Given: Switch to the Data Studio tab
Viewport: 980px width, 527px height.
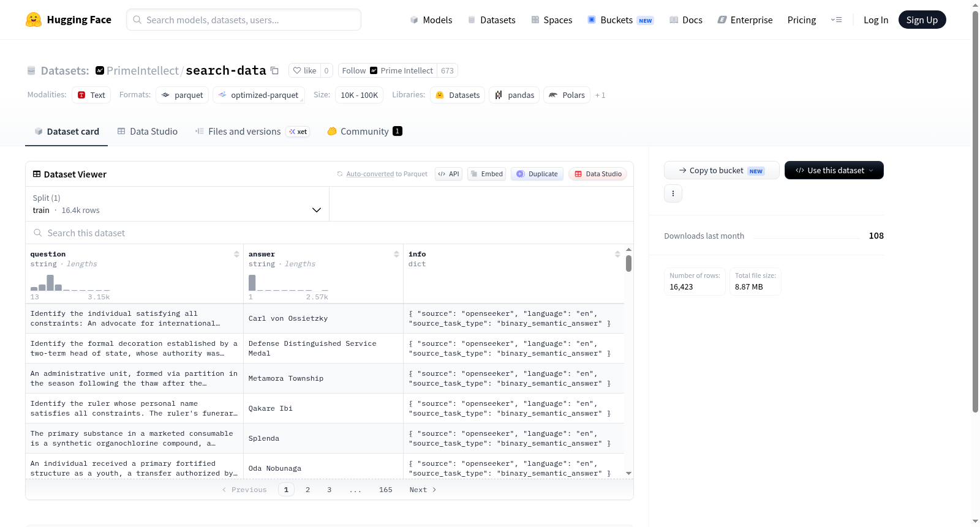Looking at the screenshot, I should coord(148,132).
